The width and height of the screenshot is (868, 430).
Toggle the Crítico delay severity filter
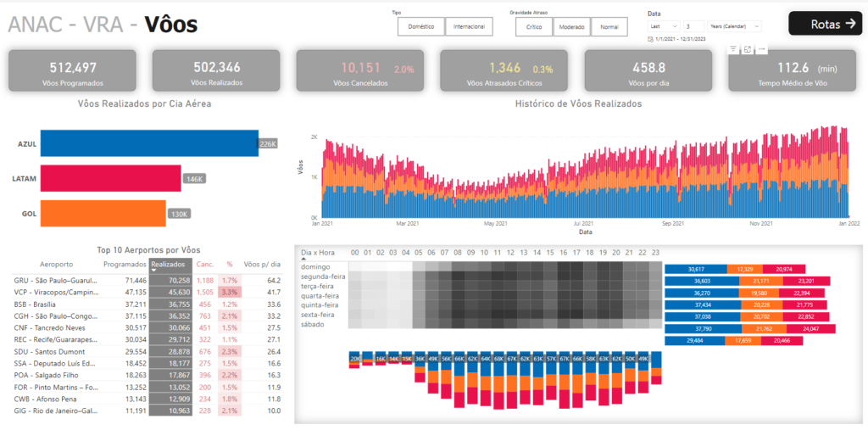coord(534,26)
